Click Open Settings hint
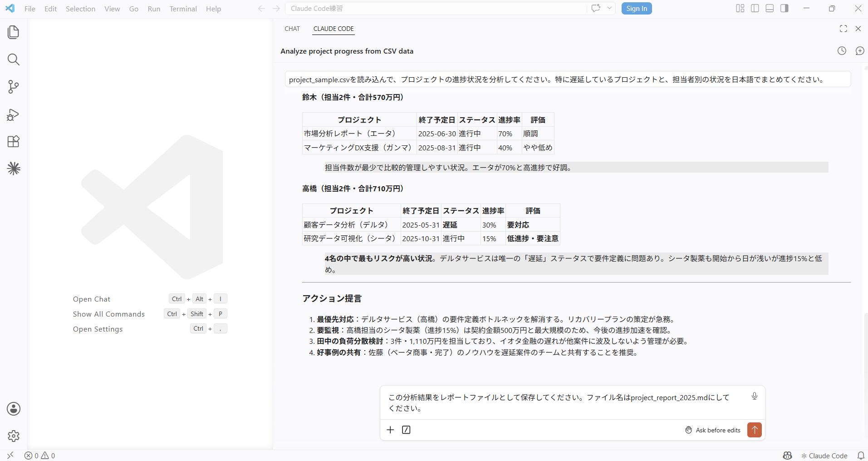Screen dimensions: 868x461 (98, 329)
